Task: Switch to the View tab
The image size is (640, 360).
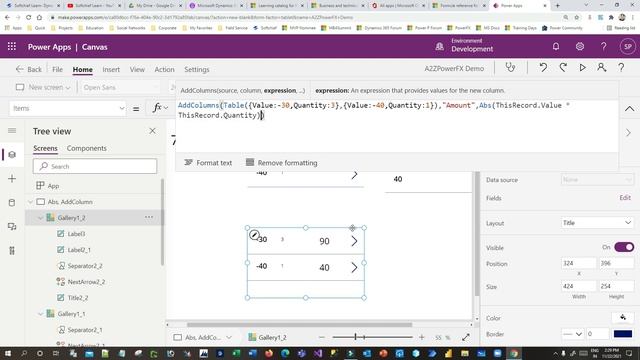Action: coord(137,69)
